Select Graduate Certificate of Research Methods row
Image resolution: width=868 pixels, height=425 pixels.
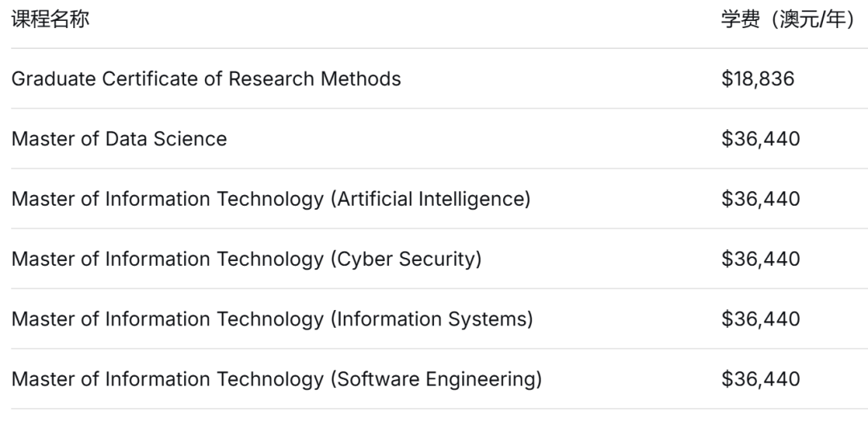(x=206, y=79)
